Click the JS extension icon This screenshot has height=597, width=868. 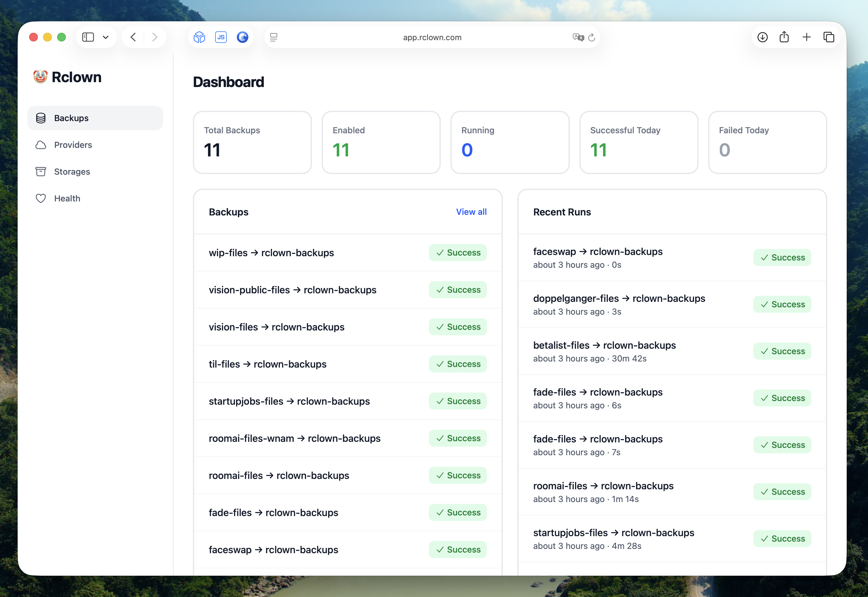pos(221,37)
